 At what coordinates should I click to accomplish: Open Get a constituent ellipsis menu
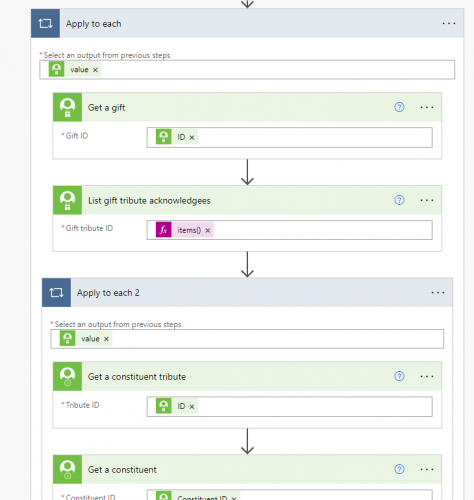pyautogui.click(x=427, y=469)
